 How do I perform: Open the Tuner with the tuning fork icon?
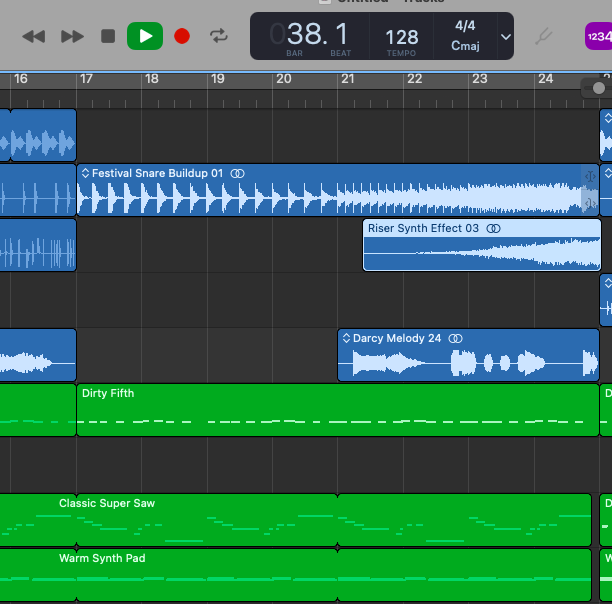pyautogui.click(x=545, y=37)
